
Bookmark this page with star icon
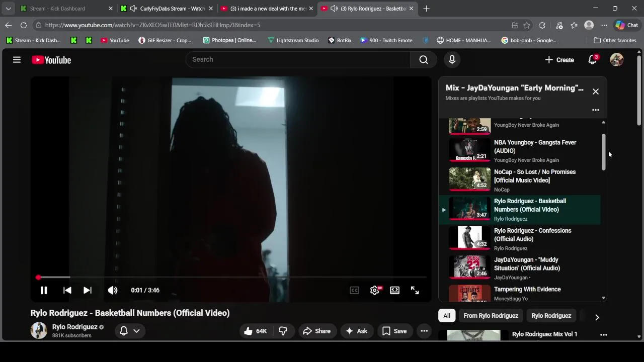pyautogui.click(x=527, y=25)
